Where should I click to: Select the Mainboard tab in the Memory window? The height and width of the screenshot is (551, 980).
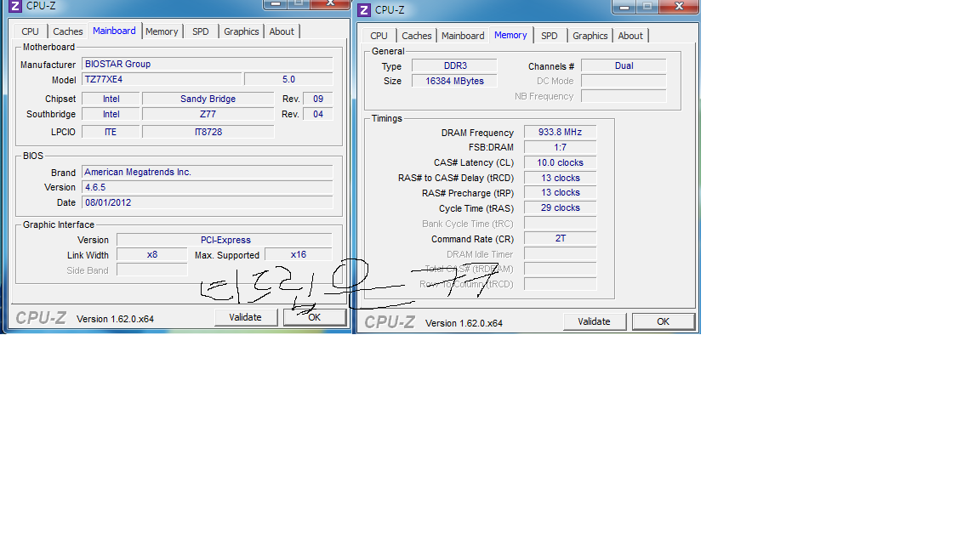click(463, 36)
